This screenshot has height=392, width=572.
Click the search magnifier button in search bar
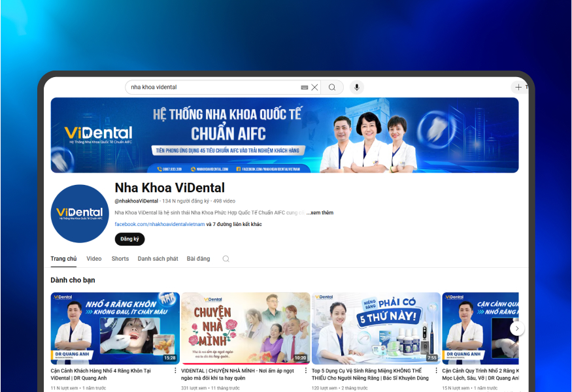pyautogui.click(x=332, y=87)
